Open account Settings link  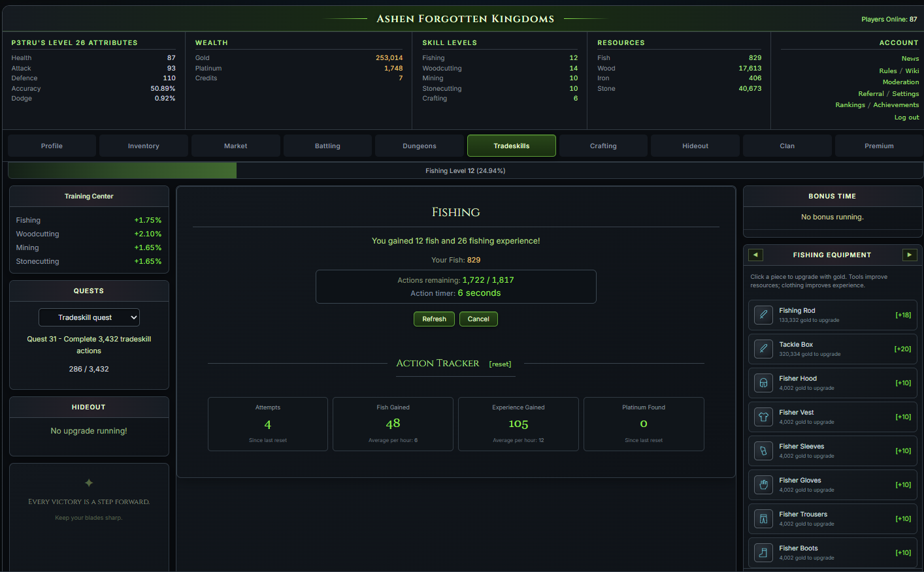pos(906,93)
